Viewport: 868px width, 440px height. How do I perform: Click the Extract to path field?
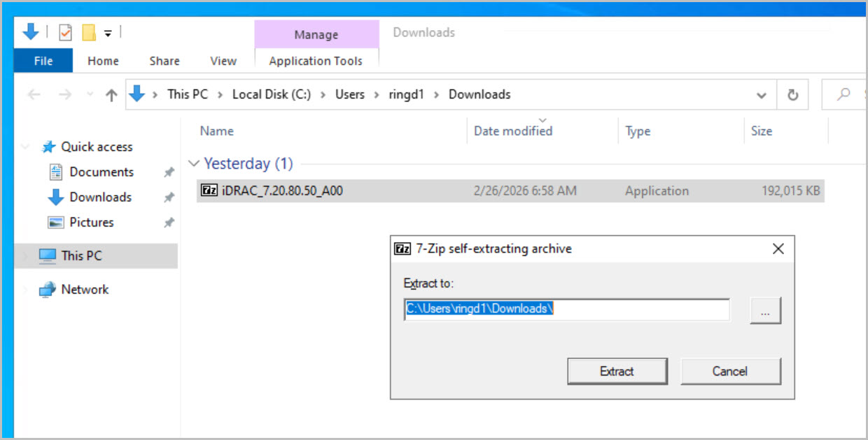567,309
